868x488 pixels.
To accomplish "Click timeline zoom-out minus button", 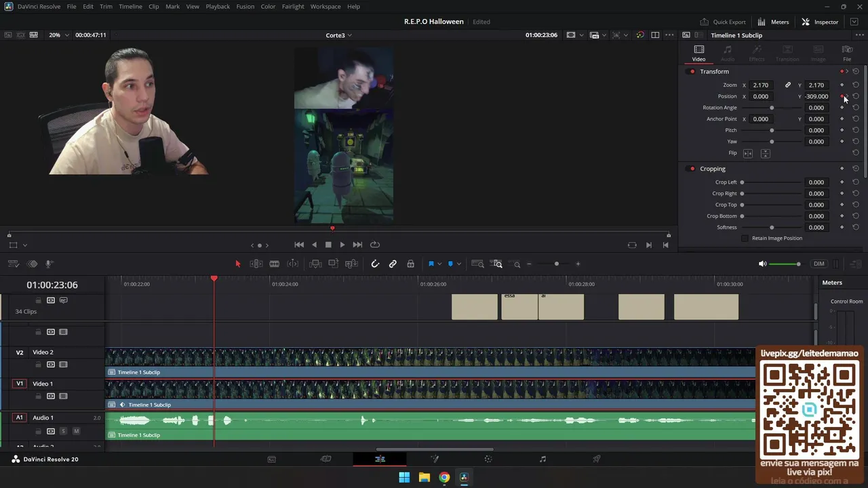I will [529, 264].
